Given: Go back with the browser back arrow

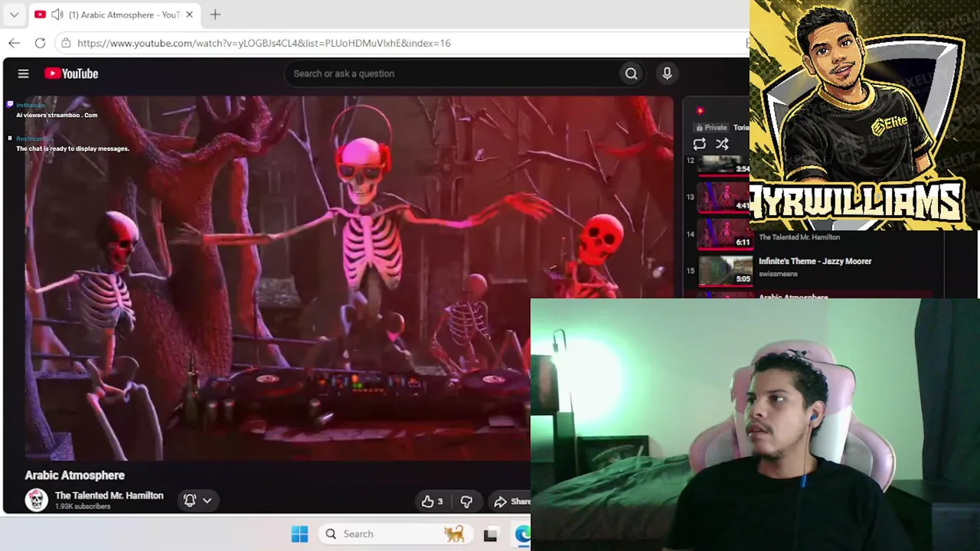Looking at the screenshot, I should click(x=14, y=43).
